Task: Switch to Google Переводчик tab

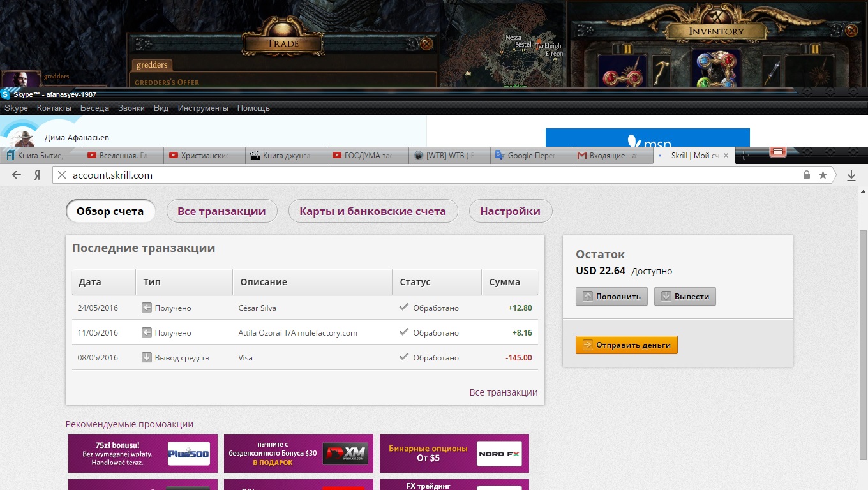Action: 531,155
